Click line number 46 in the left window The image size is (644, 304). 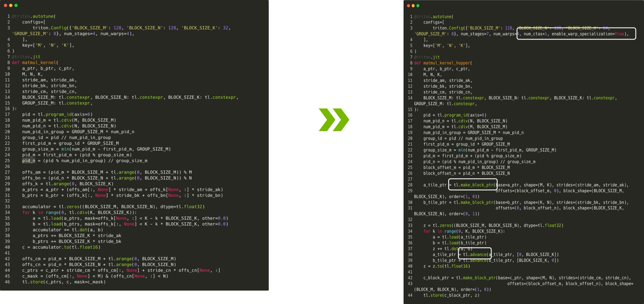(7, 282)
